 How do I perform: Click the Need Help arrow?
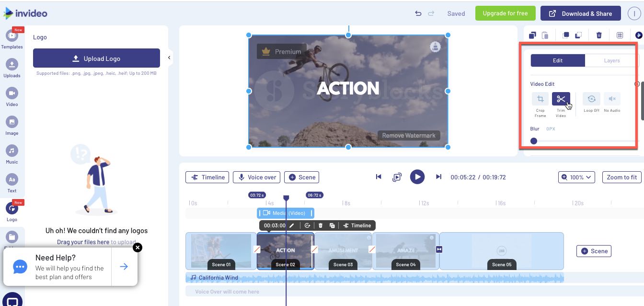pos(124,267)
